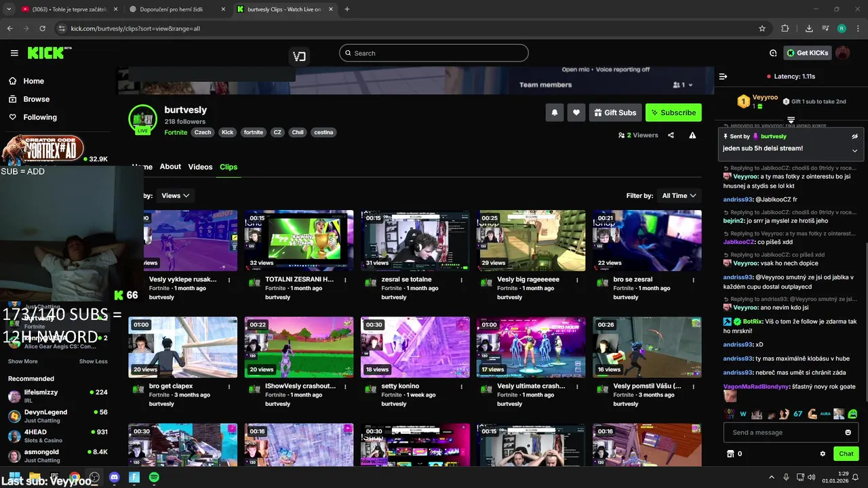Viewport: 868px width, 488px height.
Task: Click the 'W' quick emote
Action: click(743, 413)
